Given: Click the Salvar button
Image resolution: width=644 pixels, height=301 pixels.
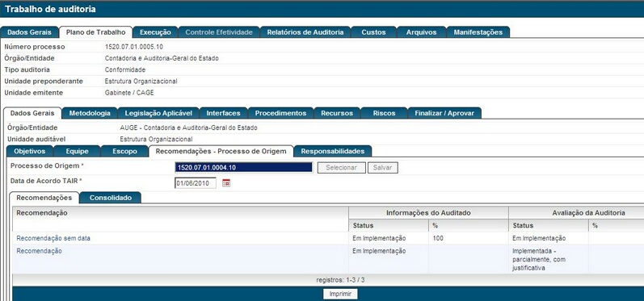Looking at the screenshot, I should point(383,168).
